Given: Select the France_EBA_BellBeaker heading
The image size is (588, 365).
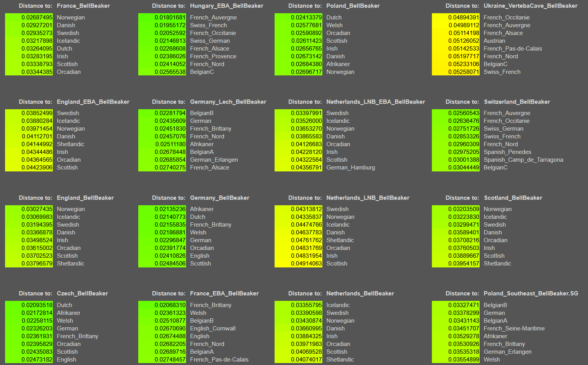Looking at the screenshot, I should point(224,293).
